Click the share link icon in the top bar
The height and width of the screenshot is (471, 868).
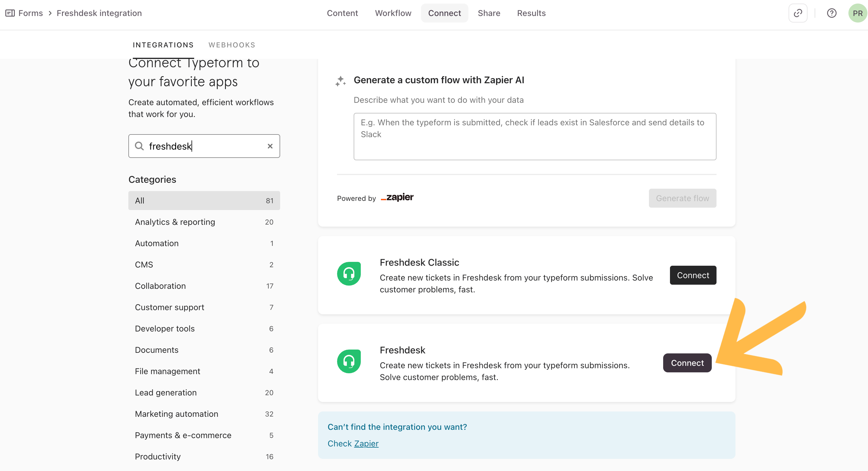pos(798,13)
